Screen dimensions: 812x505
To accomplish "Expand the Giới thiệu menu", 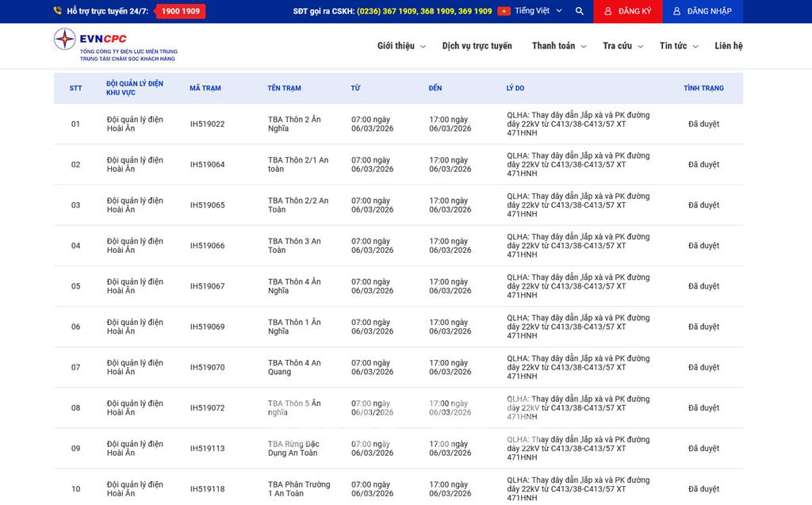I will click(x=400, y=46).
